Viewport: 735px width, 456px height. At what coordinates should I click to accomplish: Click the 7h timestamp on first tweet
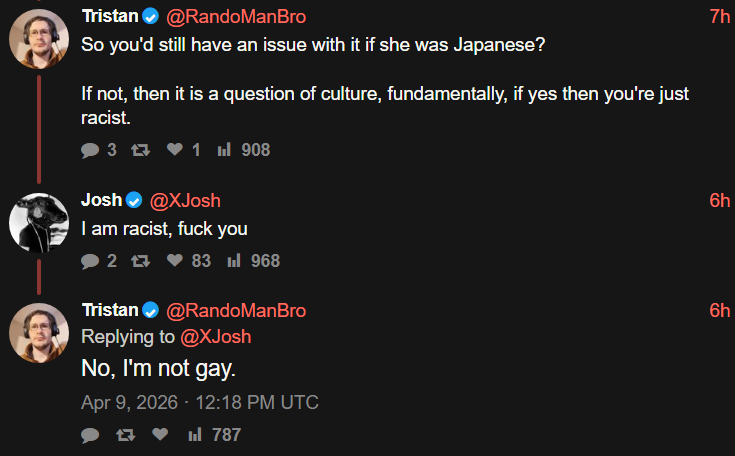pos(719,17)
